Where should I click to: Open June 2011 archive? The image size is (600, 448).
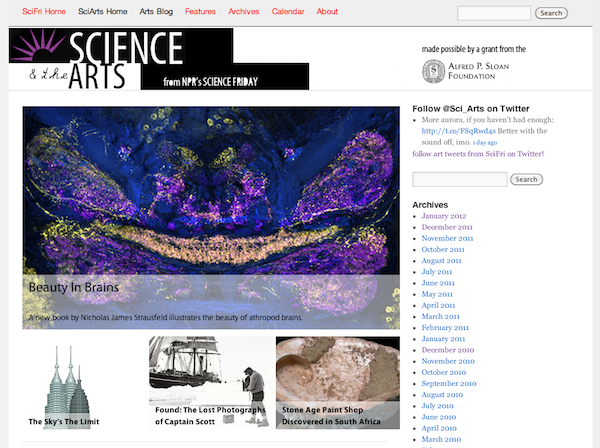[x=438, y=283]
